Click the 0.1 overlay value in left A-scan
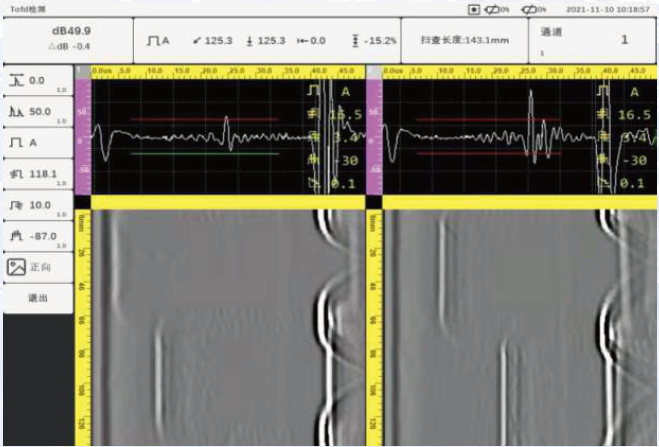 [x=343, y=184]
